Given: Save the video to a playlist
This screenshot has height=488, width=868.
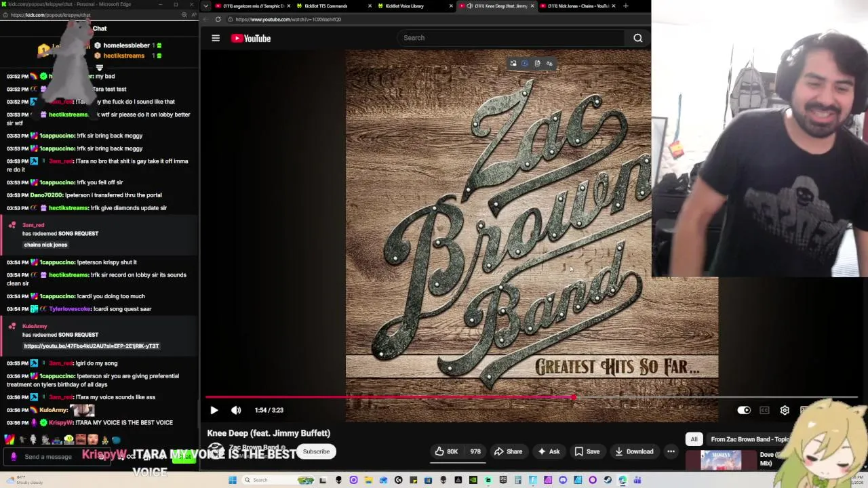Looking at the screenshot, I should click(587, 451).
